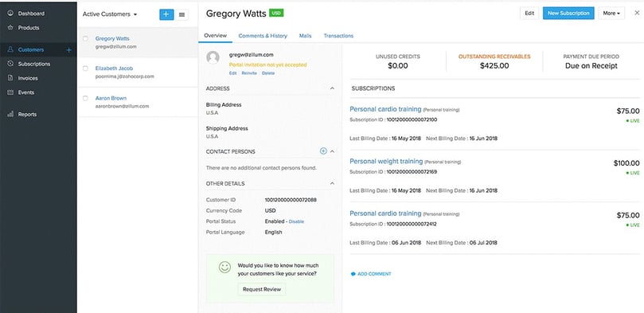Add contact person with circled plus icon

tap(323, 151)
